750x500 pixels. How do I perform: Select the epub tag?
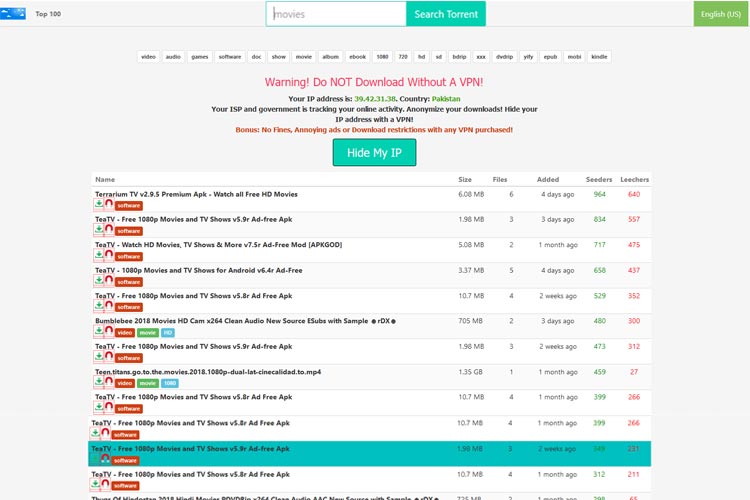[x=550, y=56]
